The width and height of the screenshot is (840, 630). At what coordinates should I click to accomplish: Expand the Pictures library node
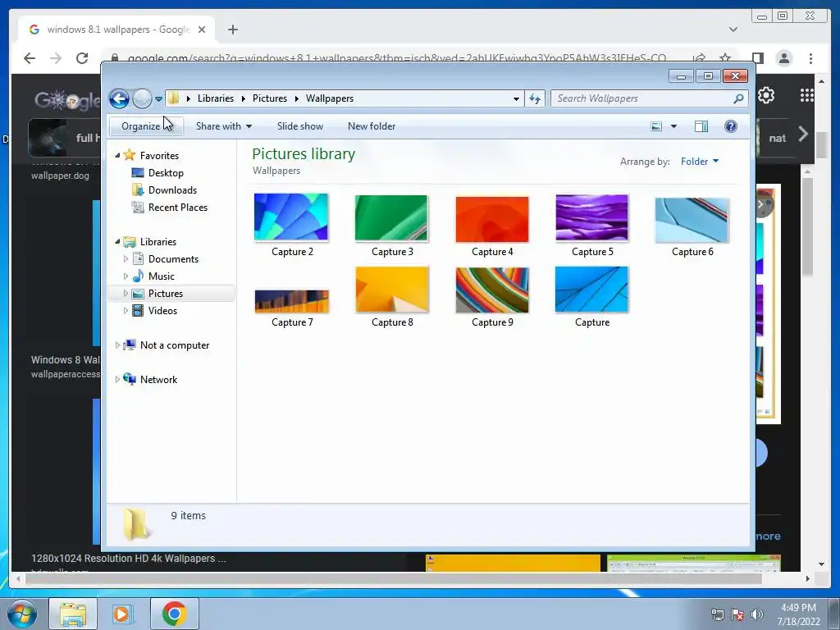point(126,293)
